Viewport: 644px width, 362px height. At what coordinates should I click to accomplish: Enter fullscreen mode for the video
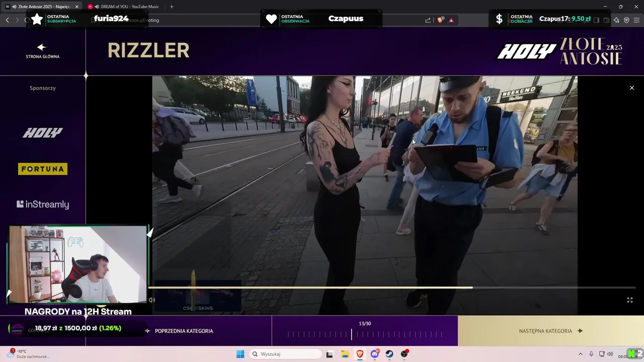[629, 300]
